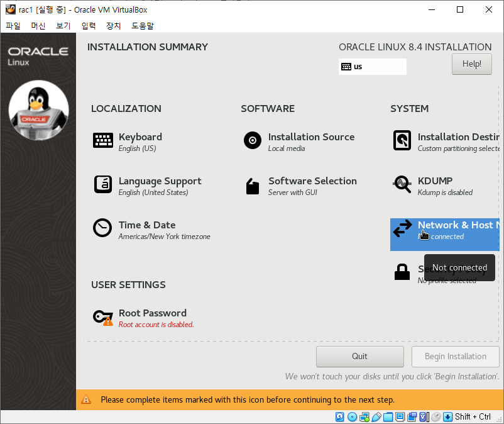The height and width of the screenshot is (424, 504).
Task: Set the Root Password
Action: [143, 318]
